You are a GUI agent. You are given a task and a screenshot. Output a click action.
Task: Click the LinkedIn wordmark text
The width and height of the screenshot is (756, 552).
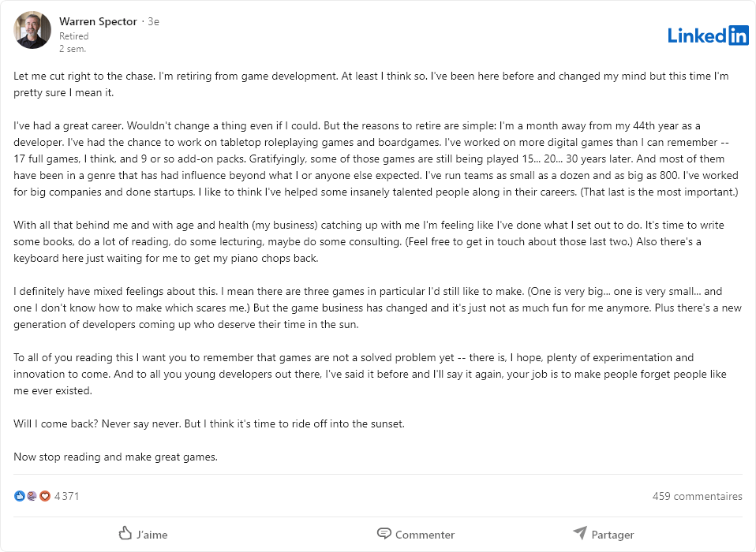tap(697, 35)
